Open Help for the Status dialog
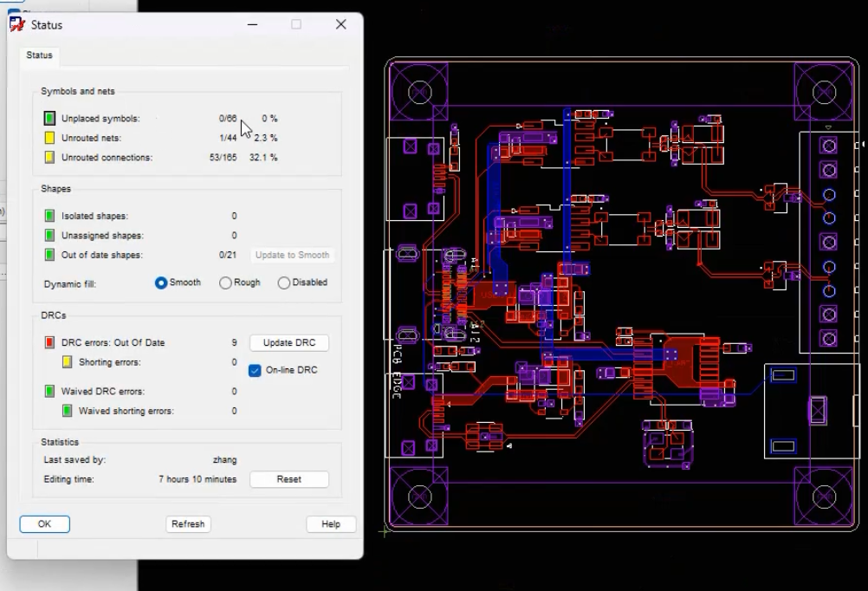The width and height of the screenshot is (868, 591). [x=331, y=524]
